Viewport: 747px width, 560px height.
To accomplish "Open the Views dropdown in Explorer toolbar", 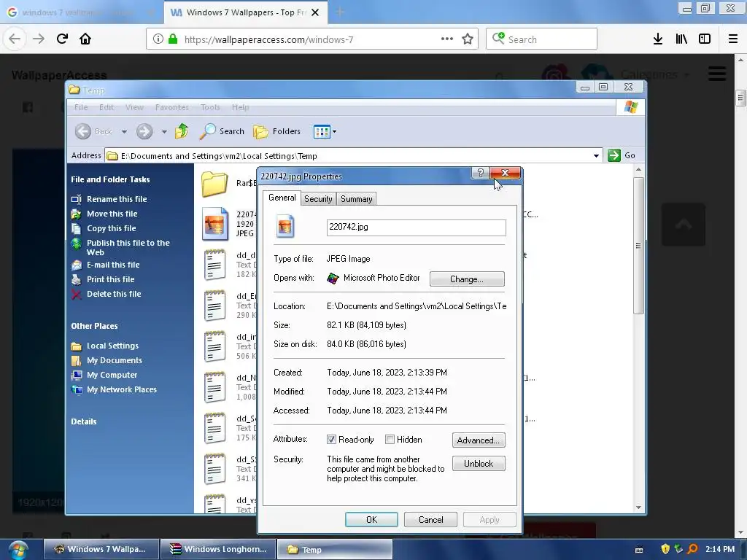I will (325, 131).
